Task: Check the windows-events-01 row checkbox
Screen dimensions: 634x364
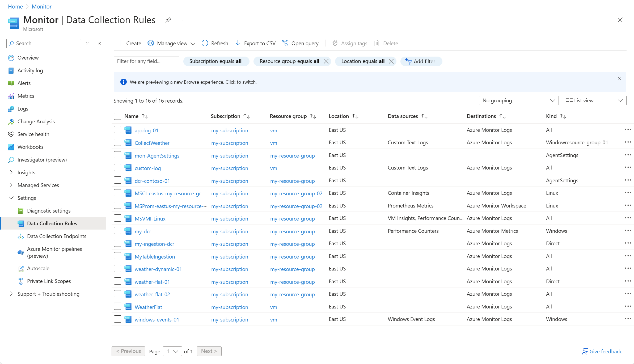Action: 117,319
